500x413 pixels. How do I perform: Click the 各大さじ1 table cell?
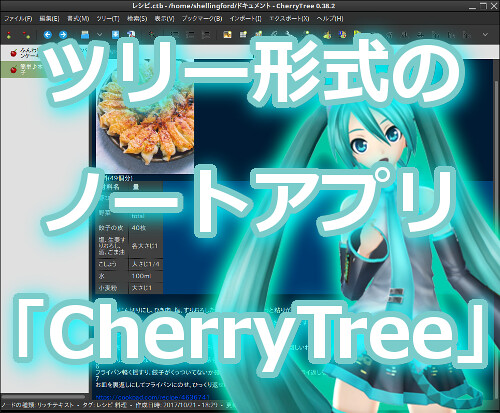146,246
